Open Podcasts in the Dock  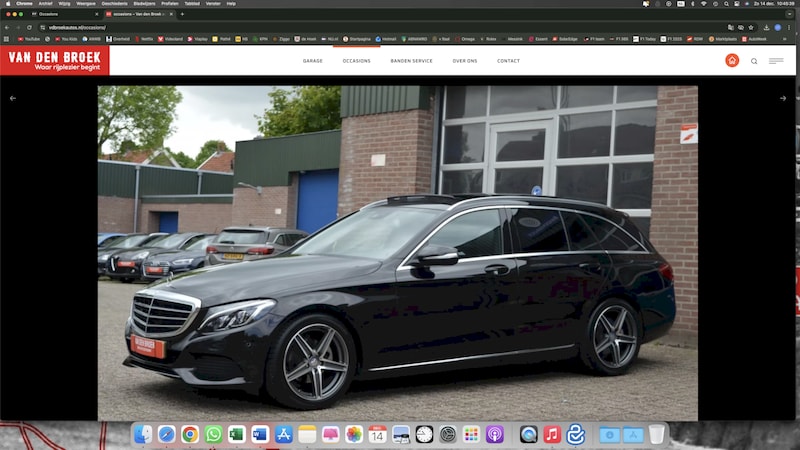(494, 434)
